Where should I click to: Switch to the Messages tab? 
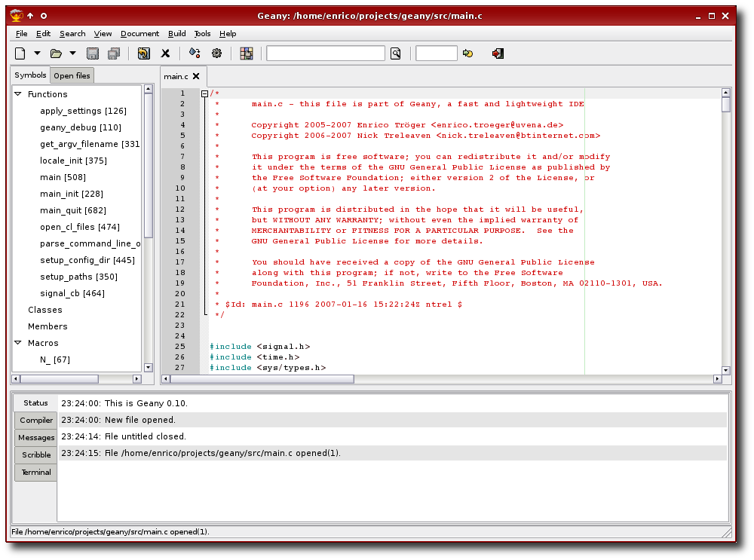tap(36, 437)
